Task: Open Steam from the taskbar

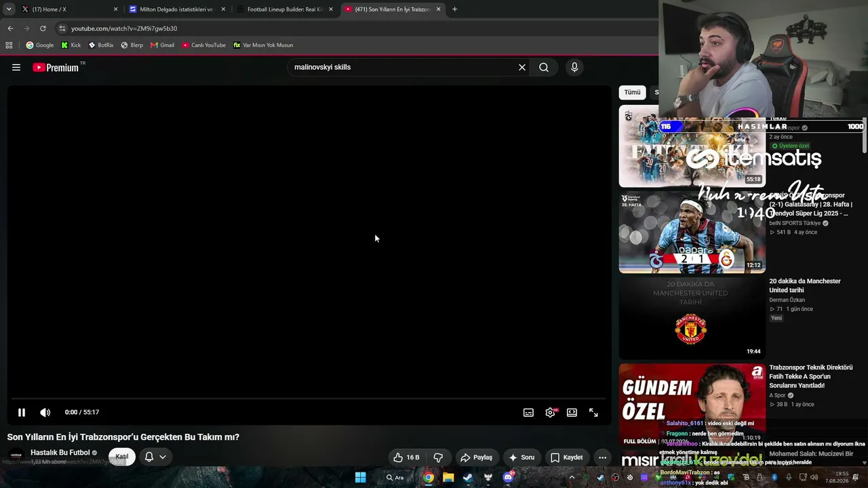Action: pos(468,477)
